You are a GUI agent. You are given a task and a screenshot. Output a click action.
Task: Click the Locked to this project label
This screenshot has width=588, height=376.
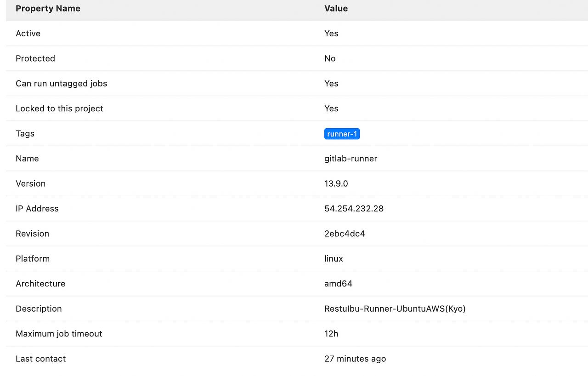[59, 108]
